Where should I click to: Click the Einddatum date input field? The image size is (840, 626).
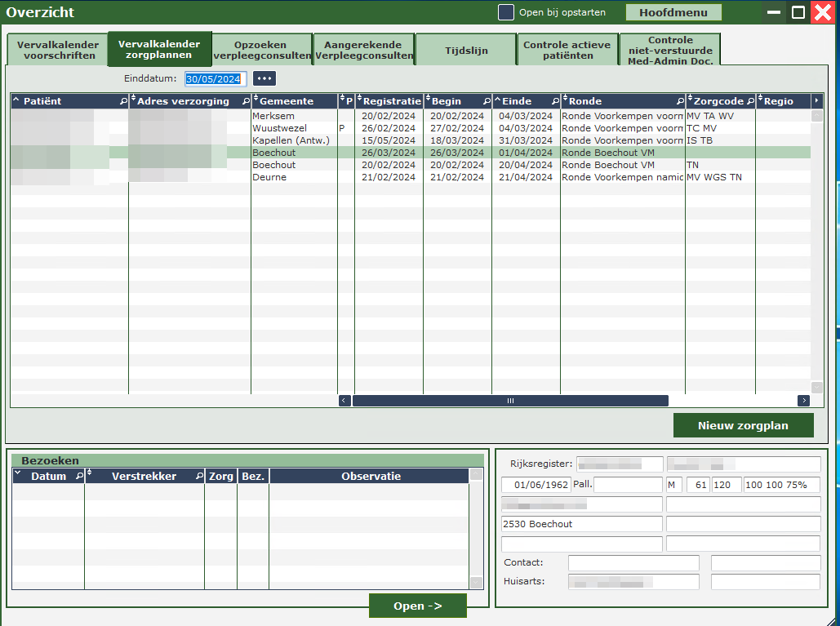click(x=216, y=79)
